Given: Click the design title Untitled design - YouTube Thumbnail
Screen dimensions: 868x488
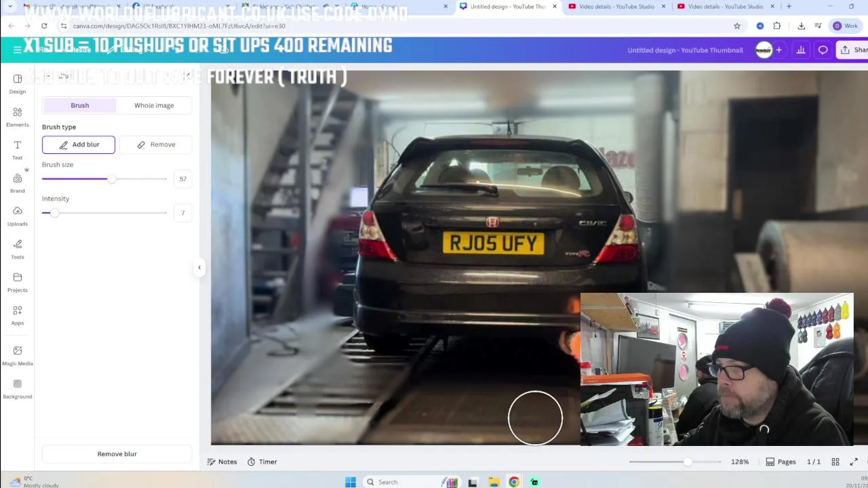Looking at the screenshot, I should (685, 50).
